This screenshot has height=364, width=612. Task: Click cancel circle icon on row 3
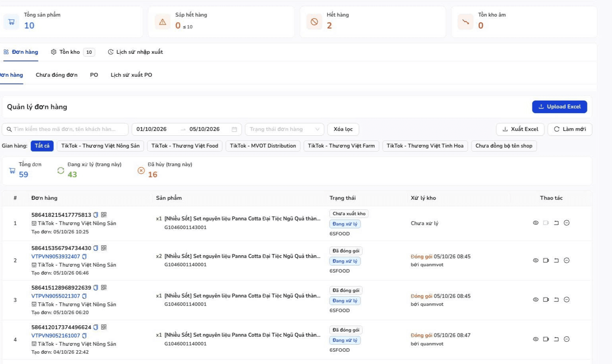point(566,300)
